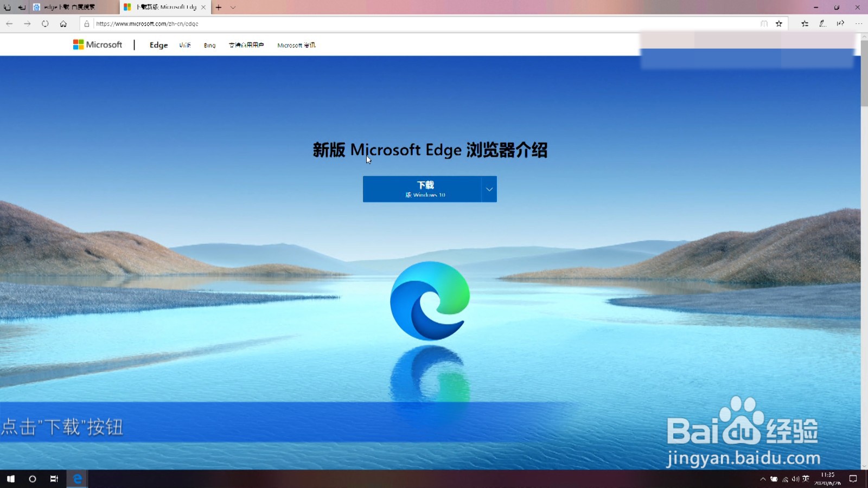Show tab previews chevron

coord(233,7)
